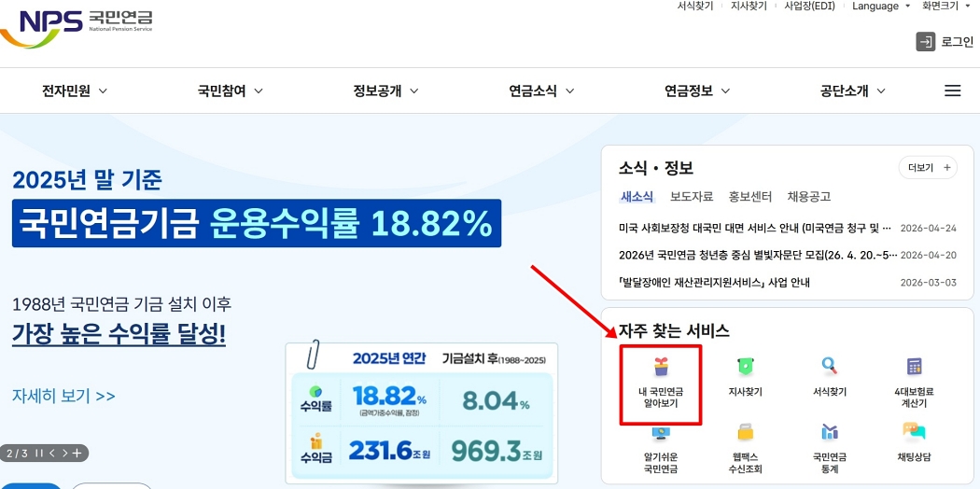
Task: Switch to the 보도자료 tab
Action: click(x=692, y=197)
